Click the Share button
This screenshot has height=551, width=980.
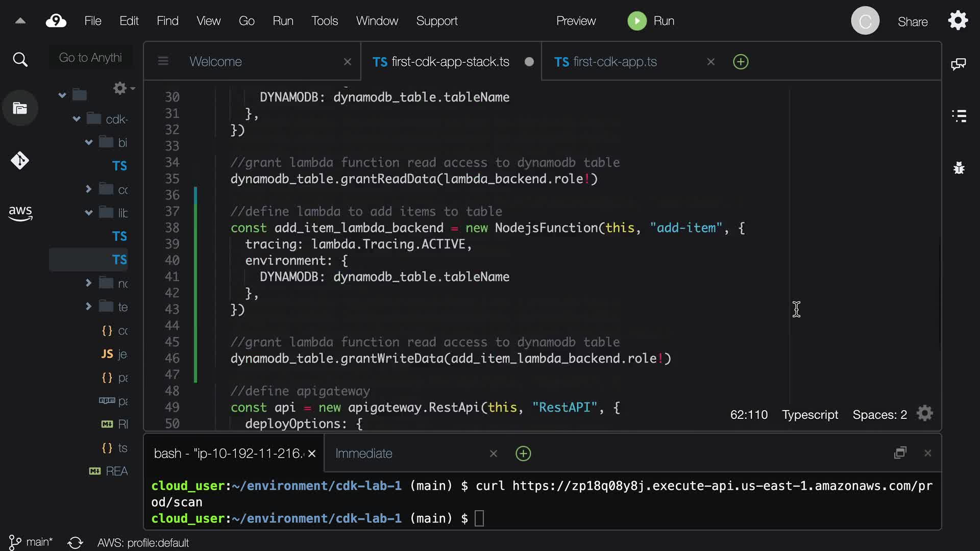point(912,22)
